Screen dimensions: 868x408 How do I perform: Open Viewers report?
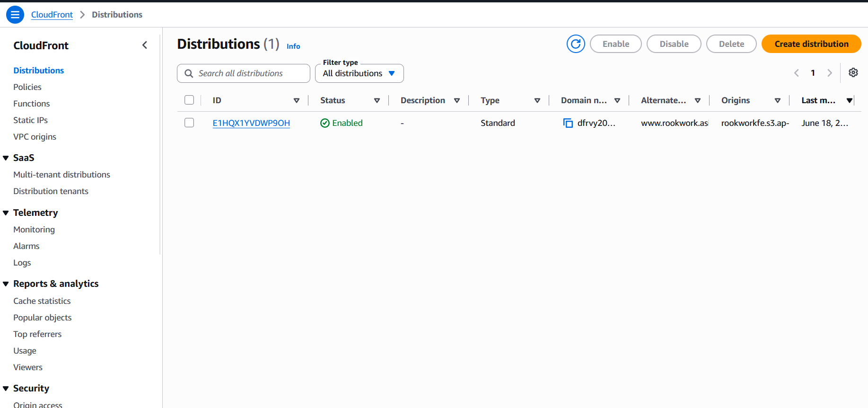28,367
